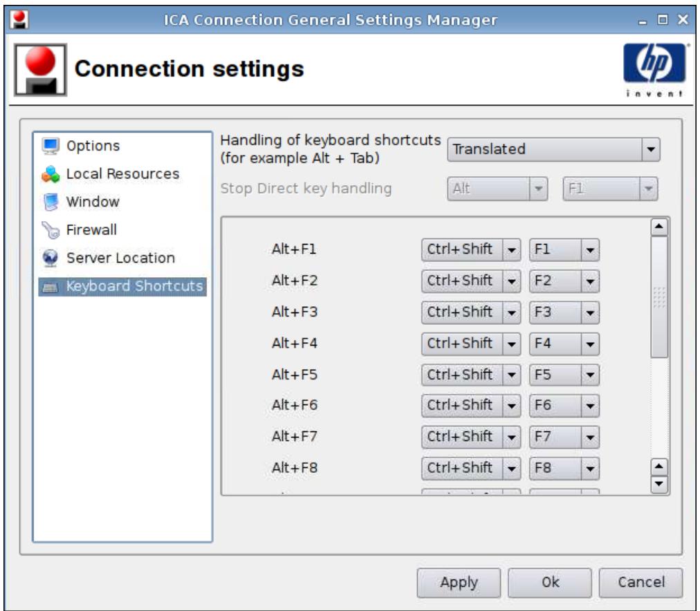Viewport: 700px width, 611px height.
Task: Click the Firewall key icon
Action: point(50,230)
